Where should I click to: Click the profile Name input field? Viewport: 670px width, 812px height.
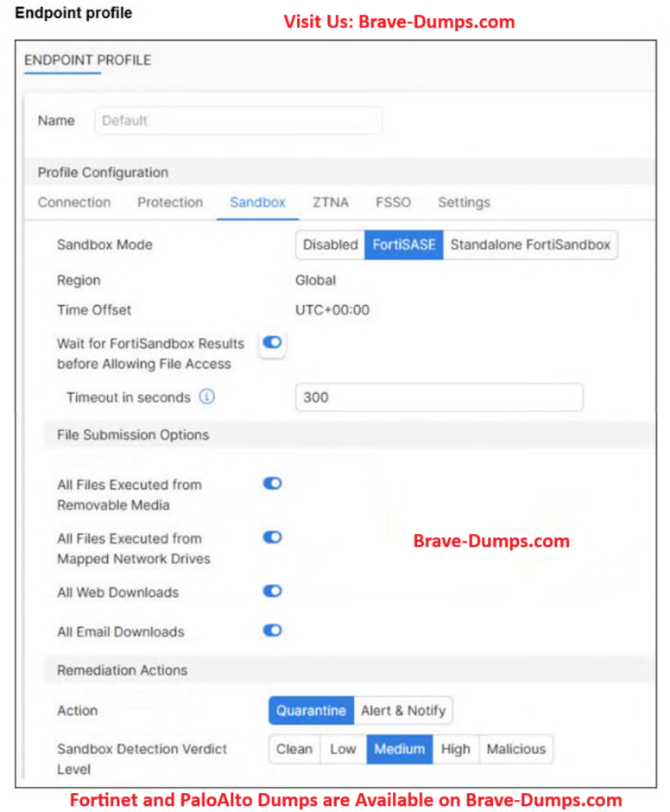point(237,121)
